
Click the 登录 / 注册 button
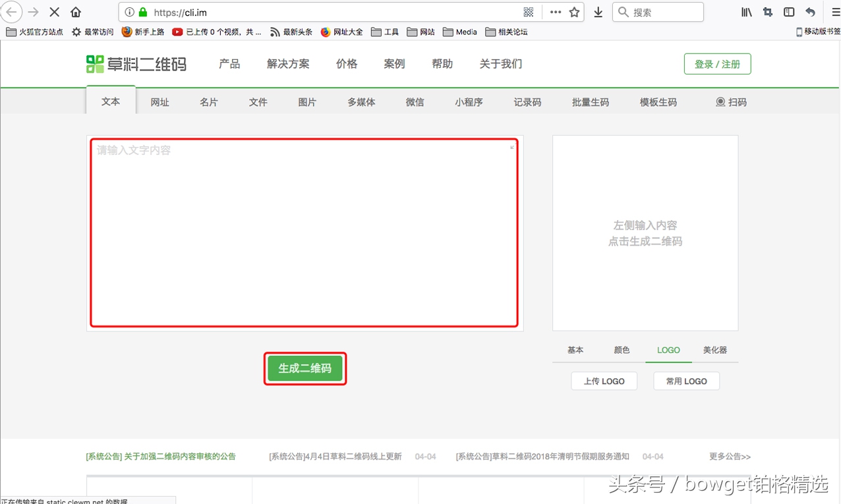tap(717, 63)
